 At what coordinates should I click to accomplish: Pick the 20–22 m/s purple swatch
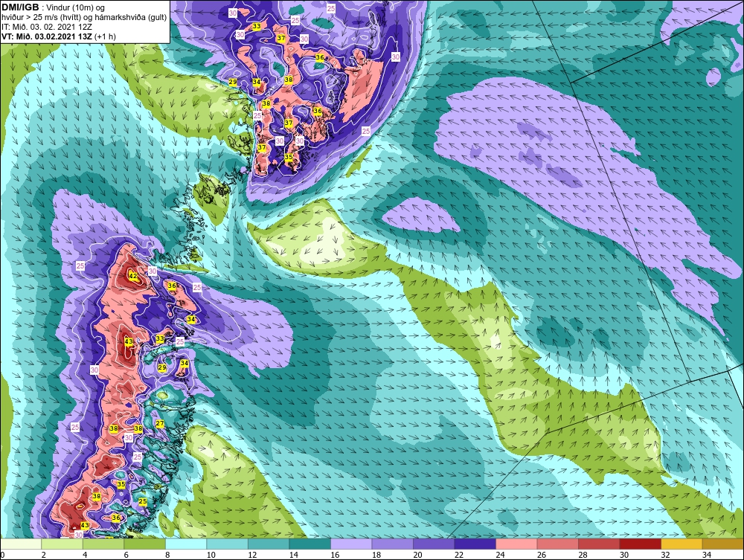click(434, 544)
